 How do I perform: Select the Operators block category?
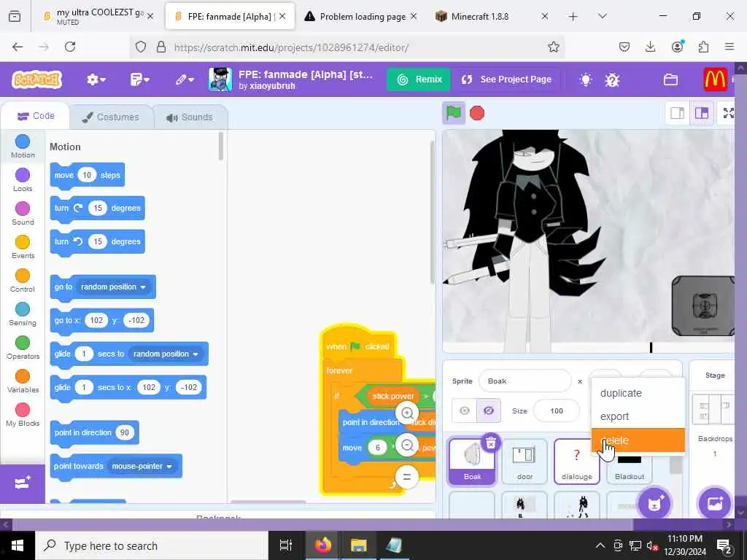click(23, 348)
